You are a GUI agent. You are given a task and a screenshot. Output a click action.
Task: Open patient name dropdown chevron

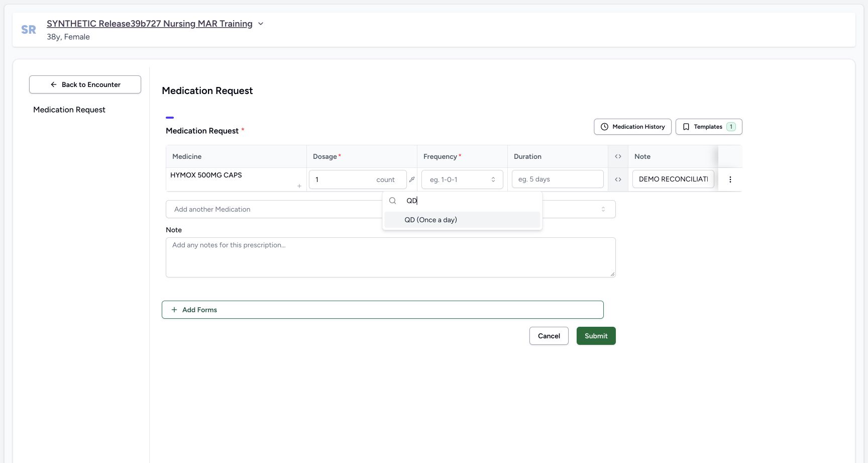[261, 24]
